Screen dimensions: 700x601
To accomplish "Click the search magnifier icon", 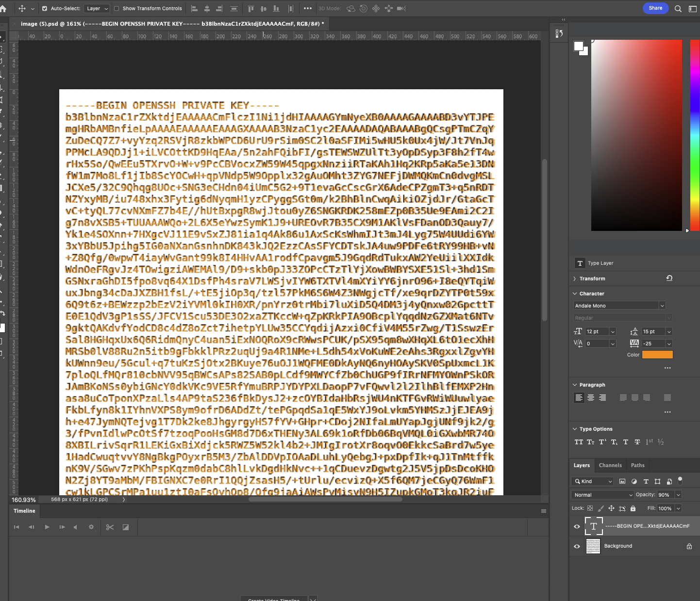I will pos(678,9).
